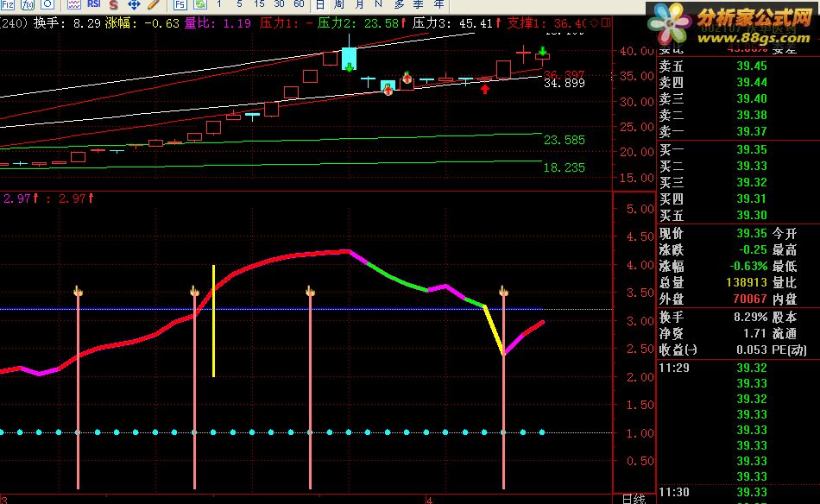Click the 18.235 green line label
820x504 pixels.
pyautogui.click(x=565, y=167)
